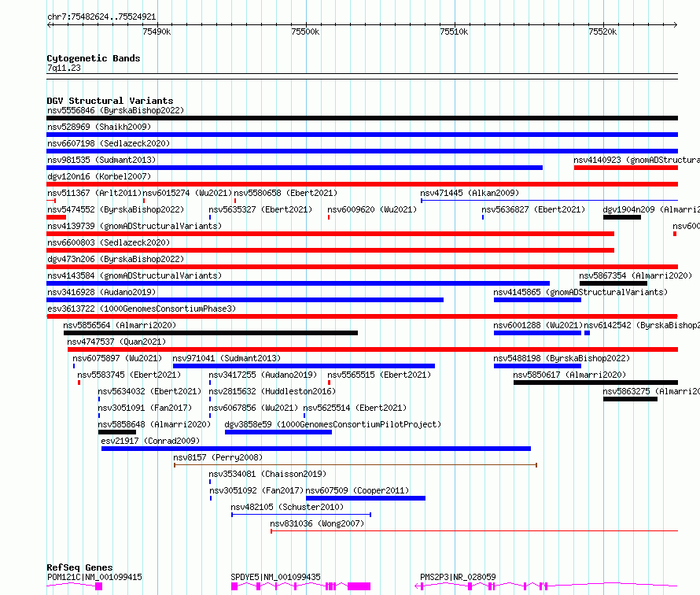Click the nsv4145865 (gnomADStructuralVariants) label
700x595 pixels.
(x=580, y=292)
